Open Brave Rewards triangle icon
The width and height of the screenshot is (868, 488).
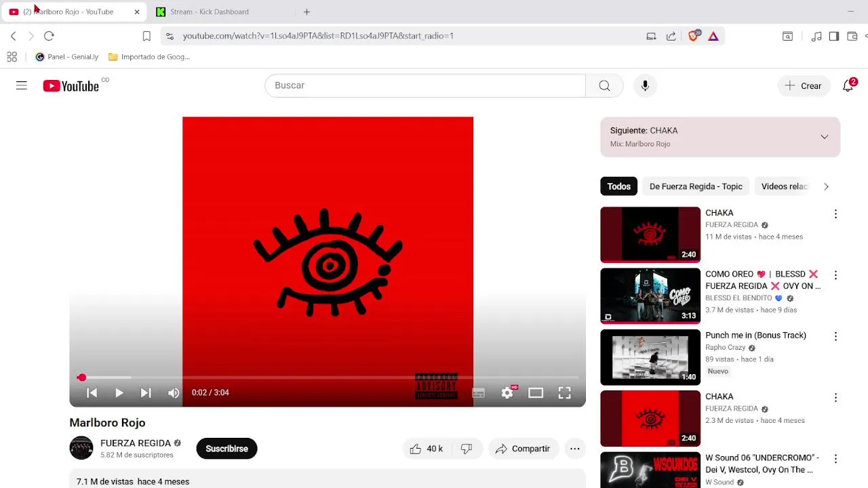tap(713, 36)
